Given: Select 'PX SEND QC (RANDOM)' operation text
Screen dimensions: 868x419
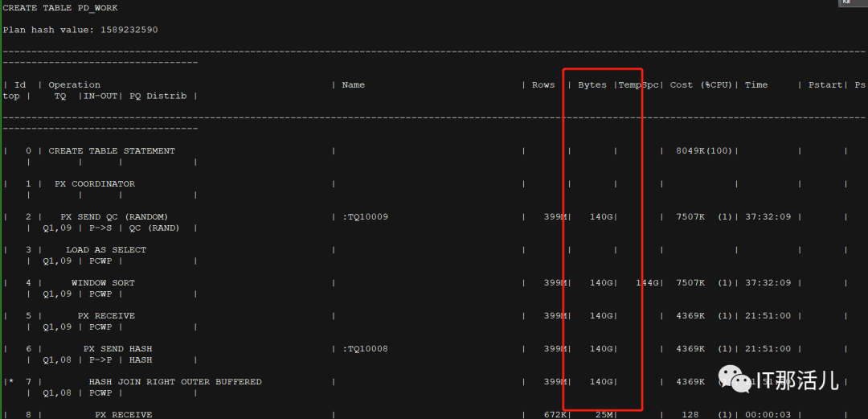Looking at the screenshot, I should pos(114,216).
